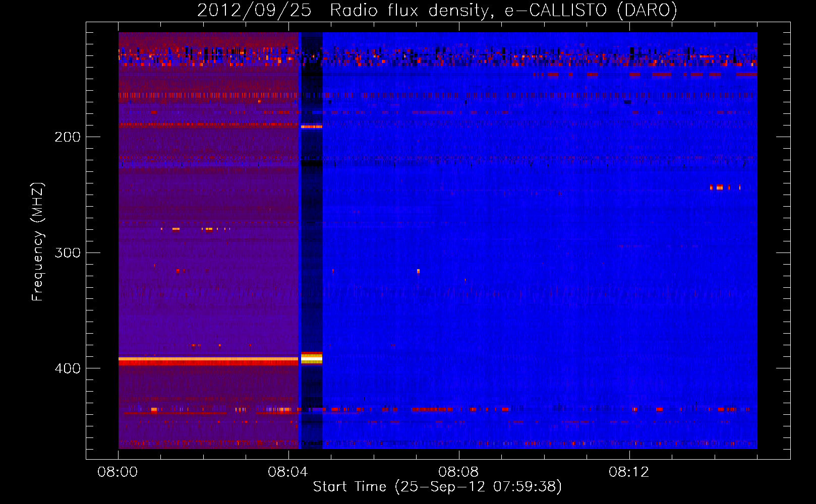Click the 'Frequency (MHZ)' axis label
The image size is (816, 504).
38,241
